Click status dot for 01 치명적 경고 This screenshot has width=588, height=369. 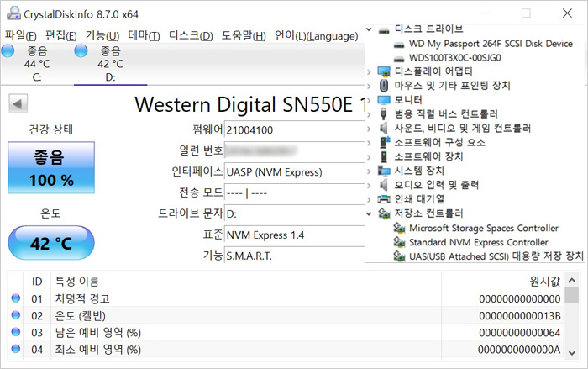[x=16, y=298]
